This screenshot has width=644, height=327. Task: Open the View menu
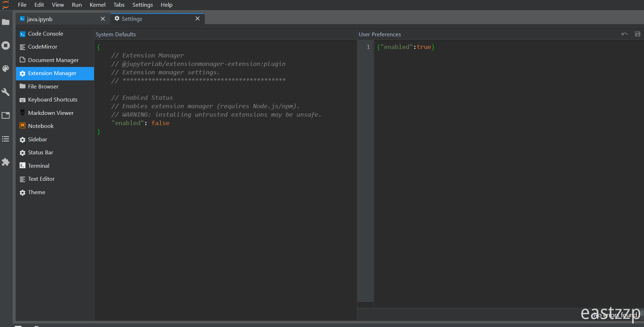point(58,5)
